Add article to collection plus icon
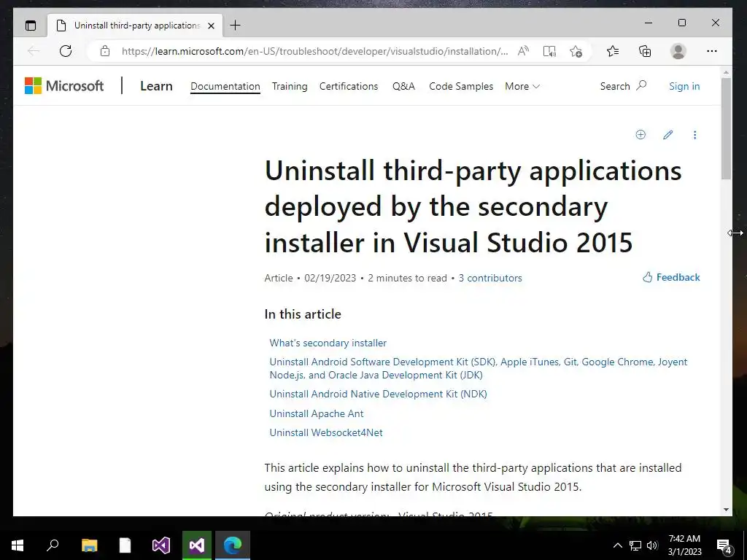Screen dimensions: 747x560 640,135
